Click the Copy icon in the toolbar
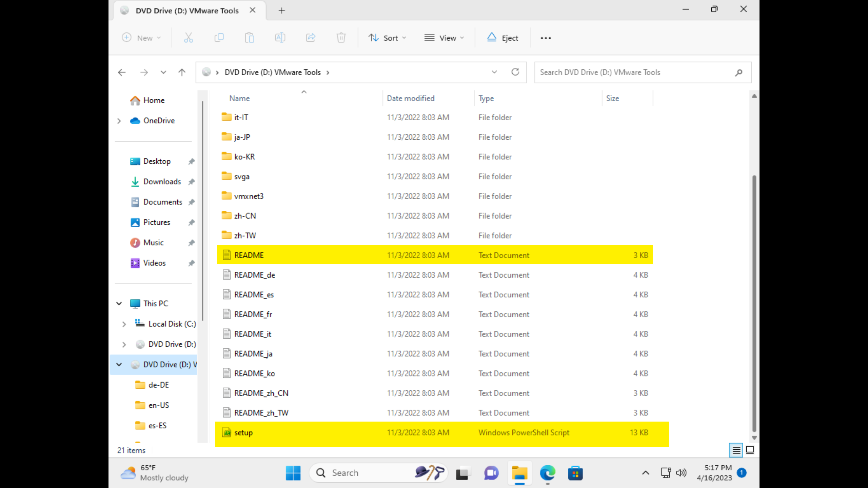 pyautogui.click(x=219, y=38)
